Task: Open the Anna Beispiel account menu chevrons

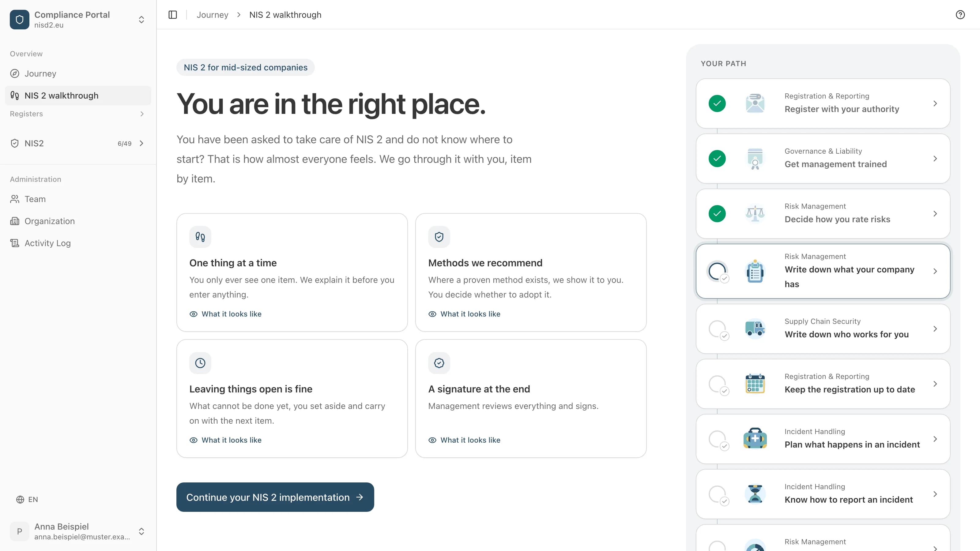Action: point(141,531)
